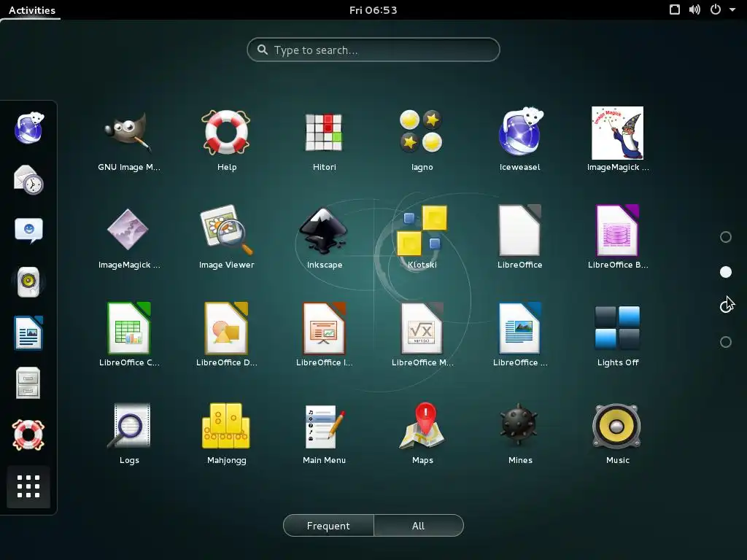Select the second (active) page indicator
Viewport: 747px width, 560px height.
tap(726, 272)
